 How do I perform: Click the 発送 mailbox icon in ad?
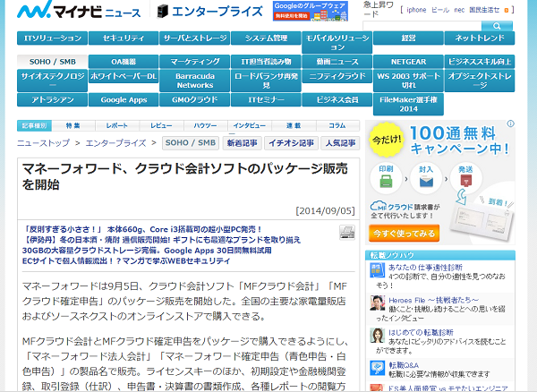coord(465,181)
